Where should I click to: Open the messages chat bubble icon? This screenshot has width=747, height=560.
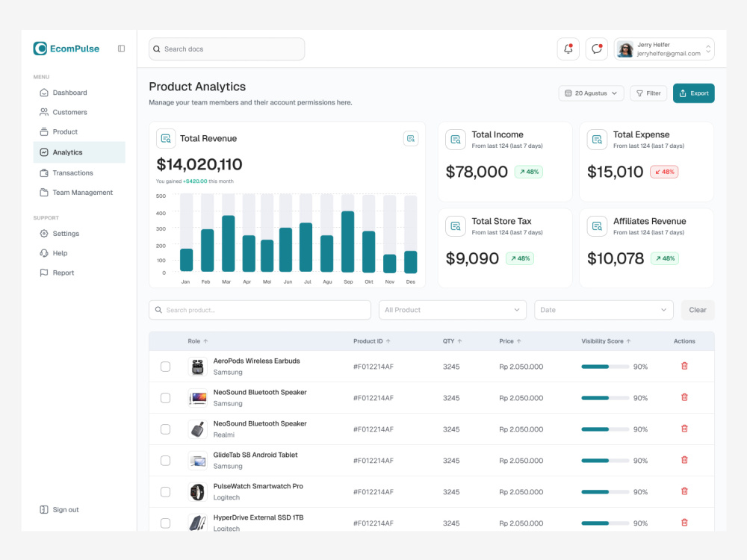[x=596, y=49]
